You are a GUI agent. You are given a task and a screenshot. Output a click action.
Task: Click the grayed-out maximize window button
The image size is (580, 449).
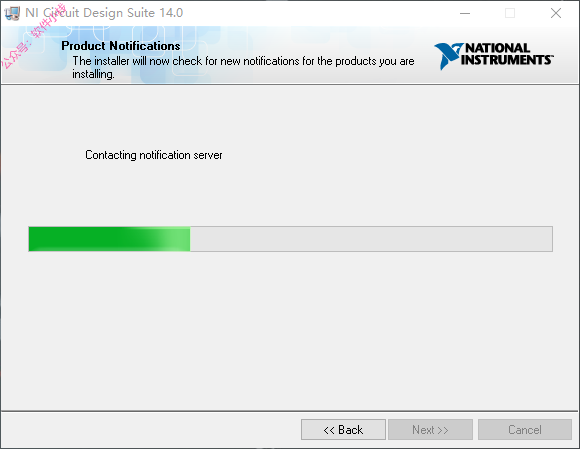510,13
